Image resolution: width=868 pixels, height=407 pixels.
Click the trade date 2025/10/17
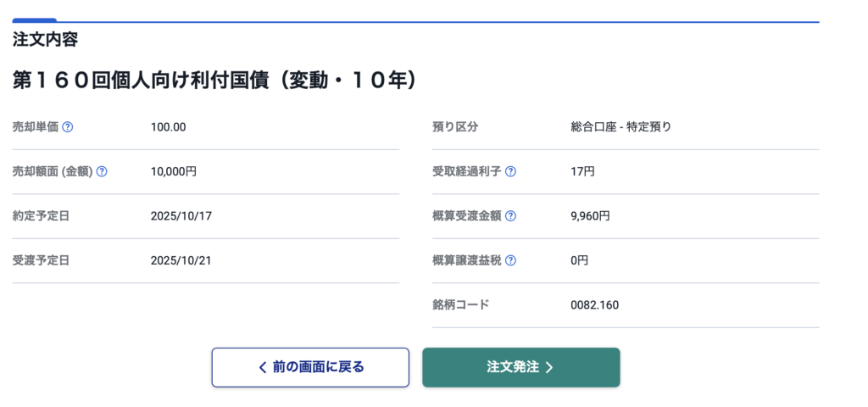point(181,216)
